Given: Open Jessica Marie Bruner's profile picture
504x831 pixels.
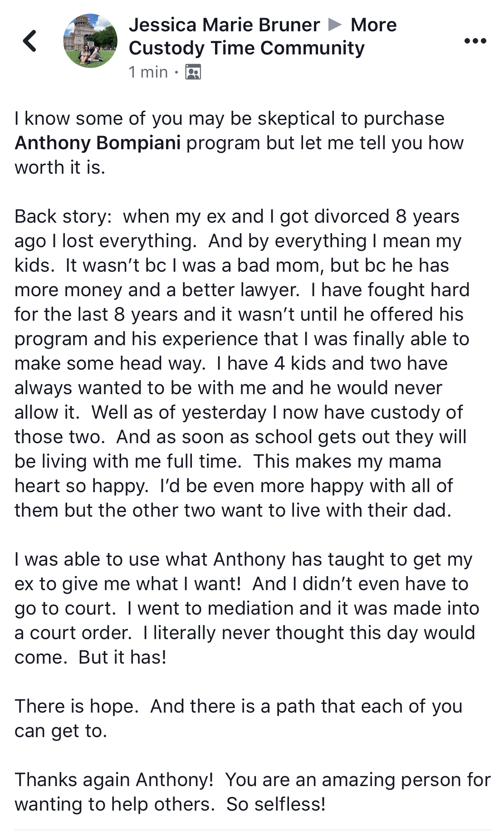Looking at the screenshot, I should (90, 41).
